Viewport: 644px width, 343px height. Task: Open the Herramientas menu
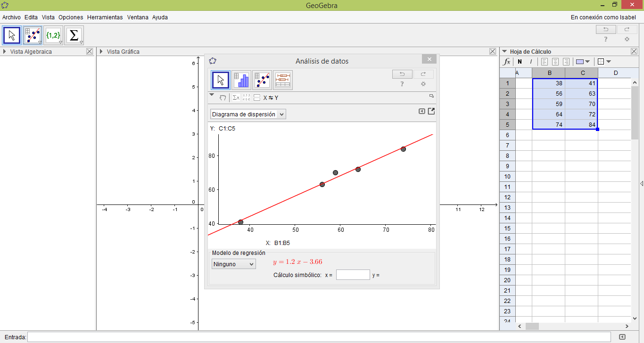click(105, 17)
